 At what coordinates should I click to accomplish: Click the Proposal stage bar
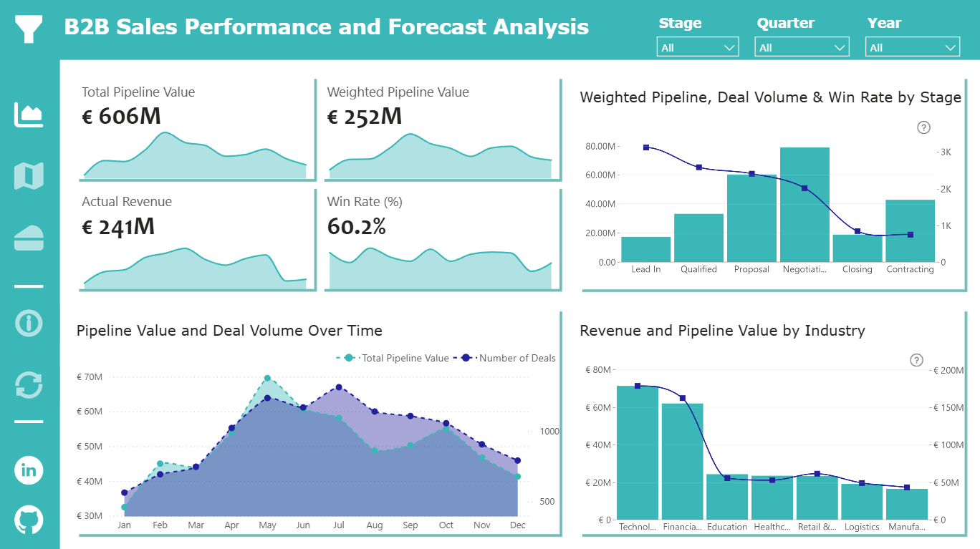pyautogui.click(x=751, y=218)
